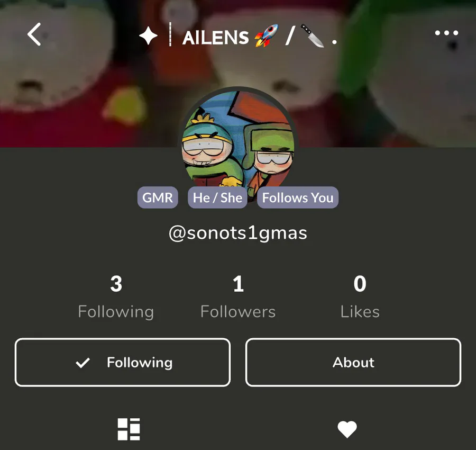Switch to the posts grid tab
476x450 pixels.
point(129,429)
